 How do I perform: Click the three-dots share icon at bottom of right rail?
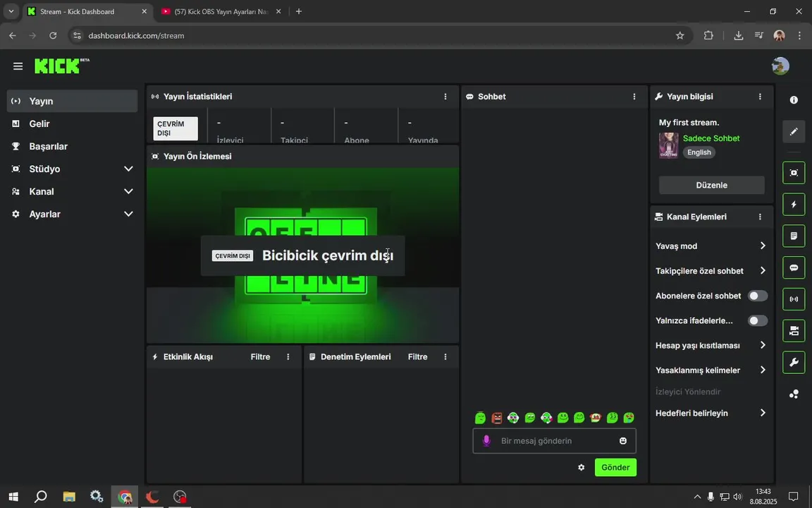point(794,394)
